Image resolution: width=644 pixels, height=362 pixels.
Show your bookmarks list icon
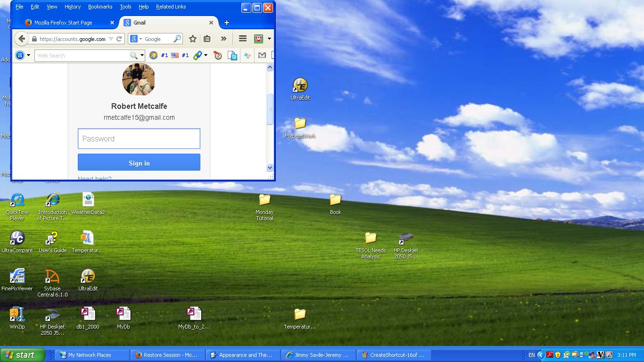point(207,39)
